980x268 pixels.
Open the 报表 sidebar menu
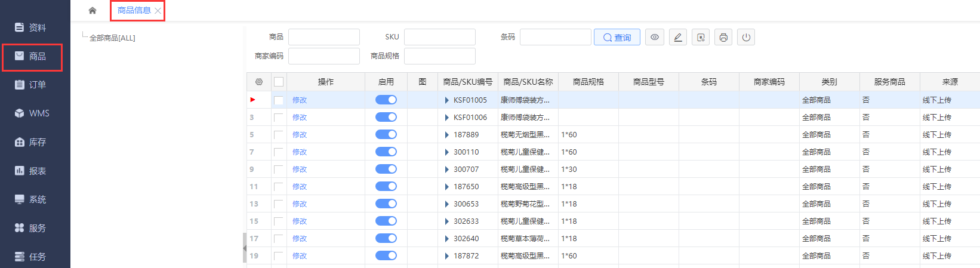pos(30,171)
